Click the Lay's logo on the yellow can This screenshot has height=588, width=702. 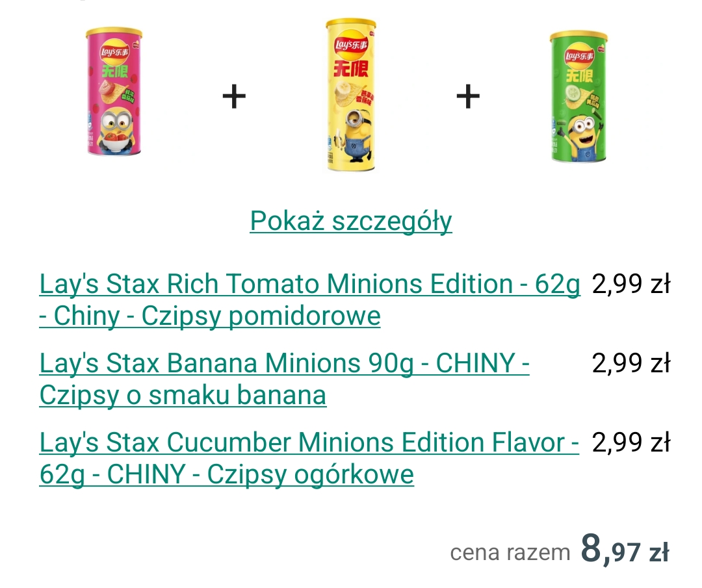point(350,45)
